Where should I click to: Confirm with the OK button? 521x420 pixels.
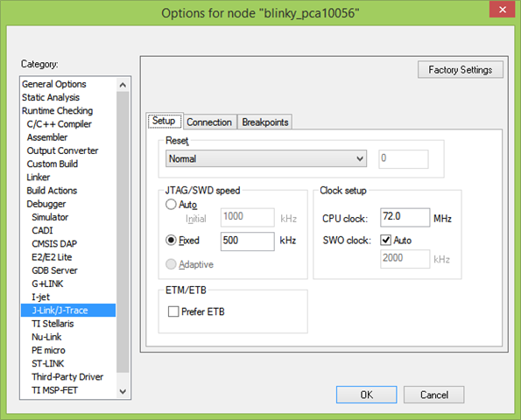click(x=367, y=395)
